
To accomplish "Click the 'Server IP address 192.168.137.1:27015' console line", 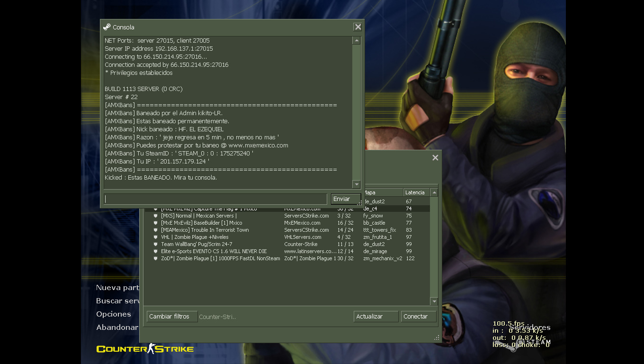I will click(x=159, y=49).
